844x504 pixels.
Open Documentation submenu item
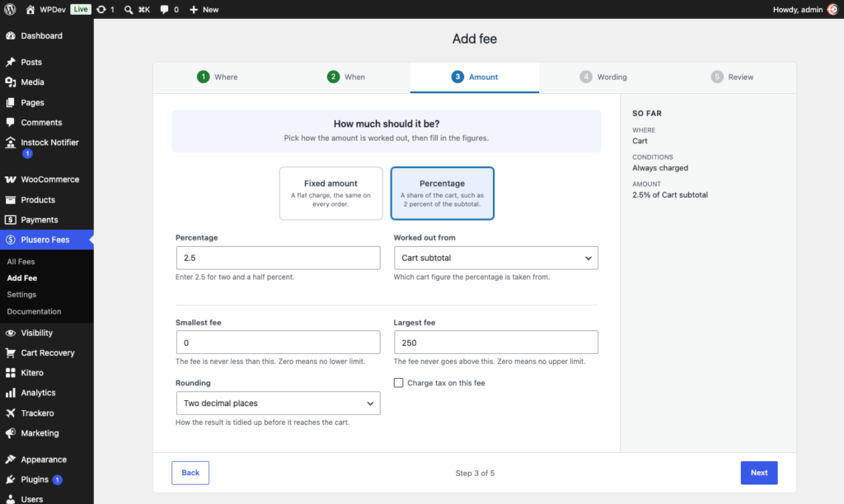tap(34, 311)
